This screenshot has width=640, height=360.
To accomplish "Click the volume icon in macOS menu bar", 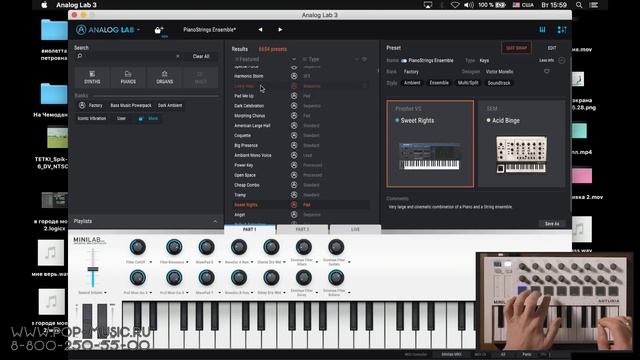I will (x=469, y=5).
